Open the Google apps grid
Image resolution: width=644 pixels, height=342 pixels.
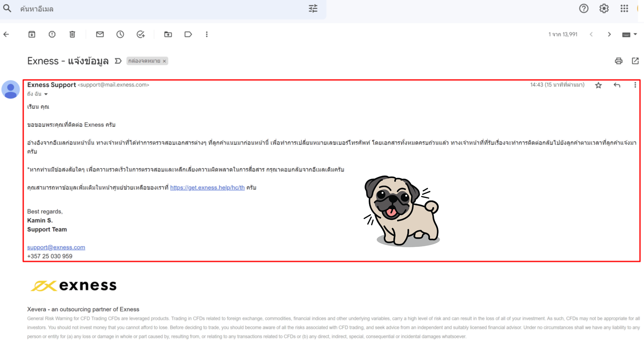624,8
